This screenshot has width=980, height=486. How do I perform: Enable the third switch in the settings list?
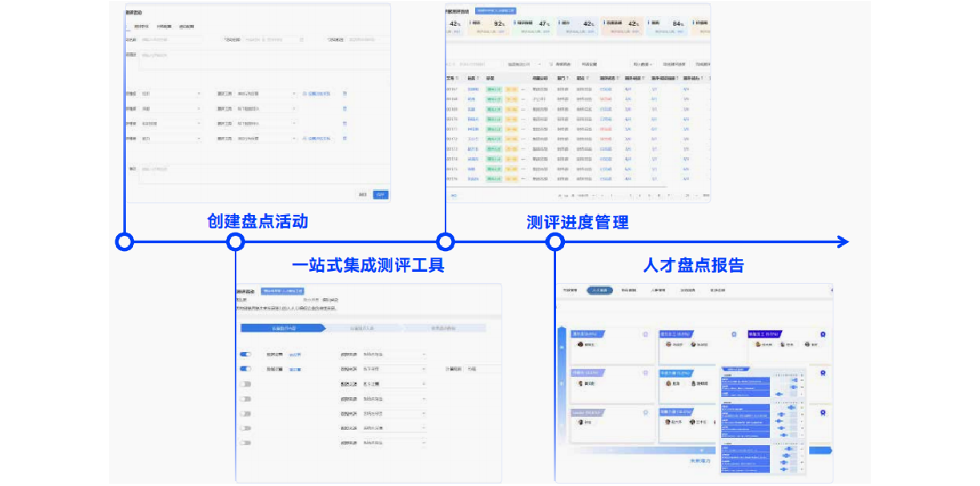(x=245, y=384)
